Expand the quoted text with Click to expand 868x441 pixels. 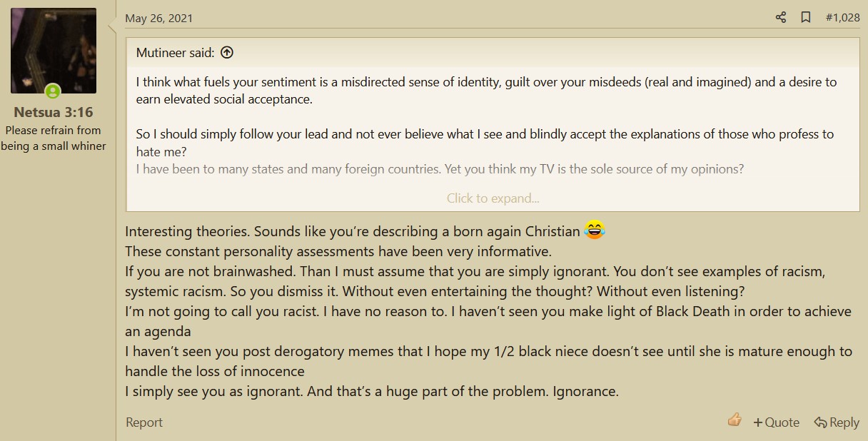click(x=493, y=198)
